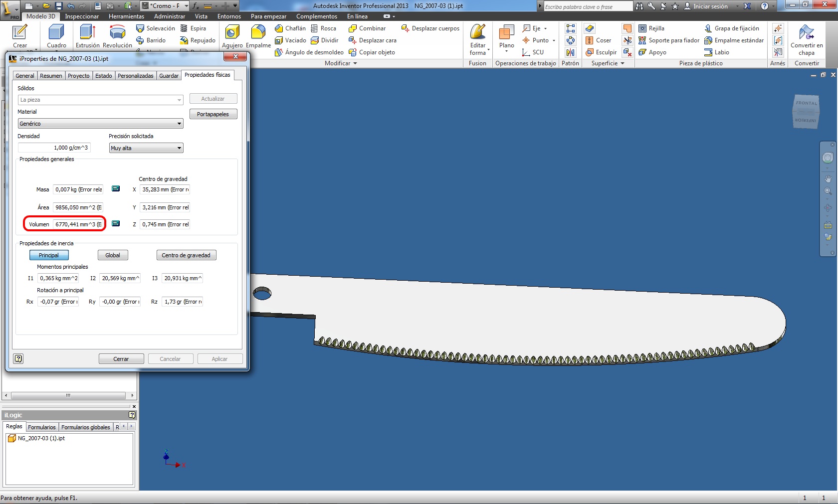The height and width of the screenshot is (504, 838).
Task: Switch to General tab in iProperties
Action: pyautogui.click(x=25, y=76)
